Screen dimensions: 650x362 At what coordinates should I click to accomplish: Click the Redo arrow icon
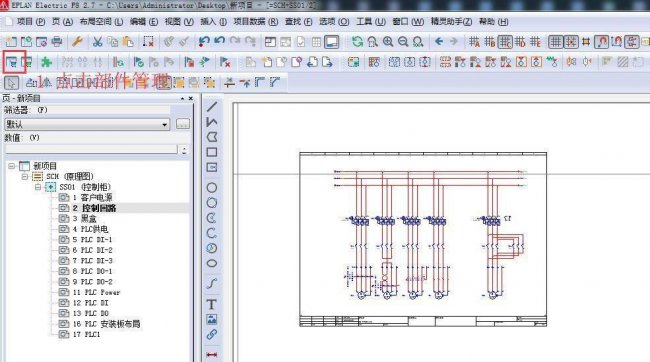pyautogui.click(x=235, y=41)
